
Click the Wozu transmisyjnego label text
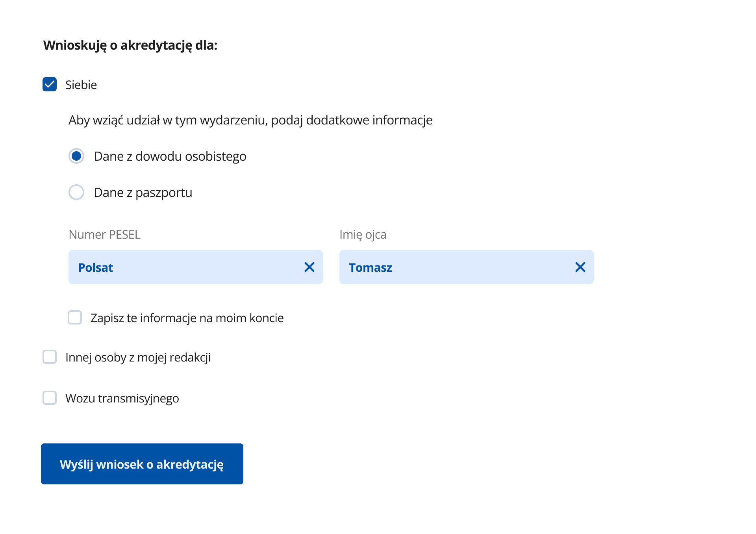122,399
